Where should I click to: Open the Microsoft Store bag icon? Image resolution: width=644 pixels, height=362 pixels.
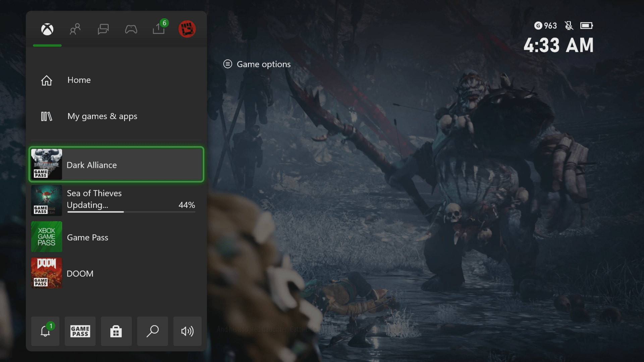coord(116,331)
